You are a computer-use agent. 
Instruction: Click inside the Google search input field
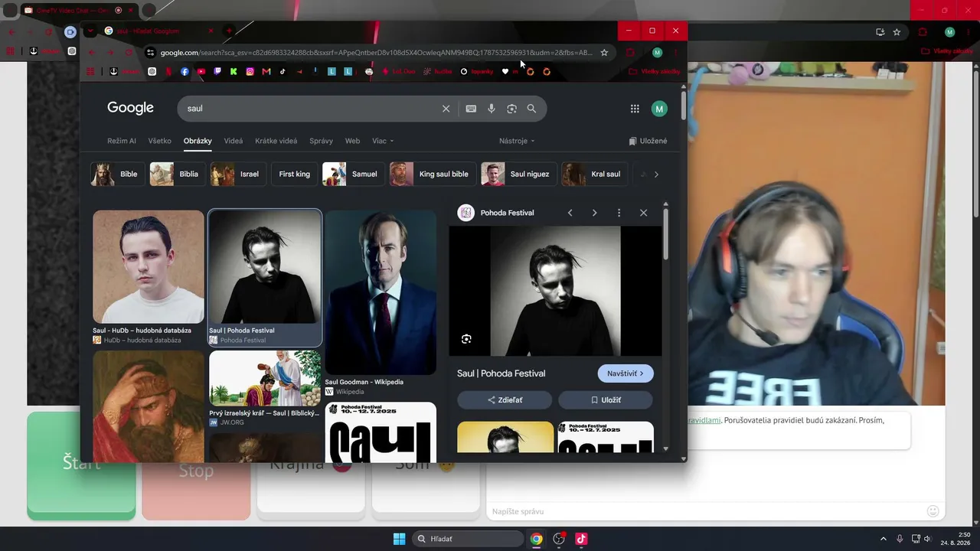314,109
